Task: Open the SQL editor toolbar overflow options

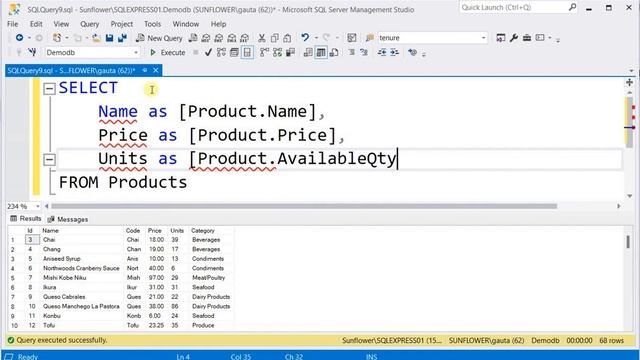Action: tap(424, 54)
